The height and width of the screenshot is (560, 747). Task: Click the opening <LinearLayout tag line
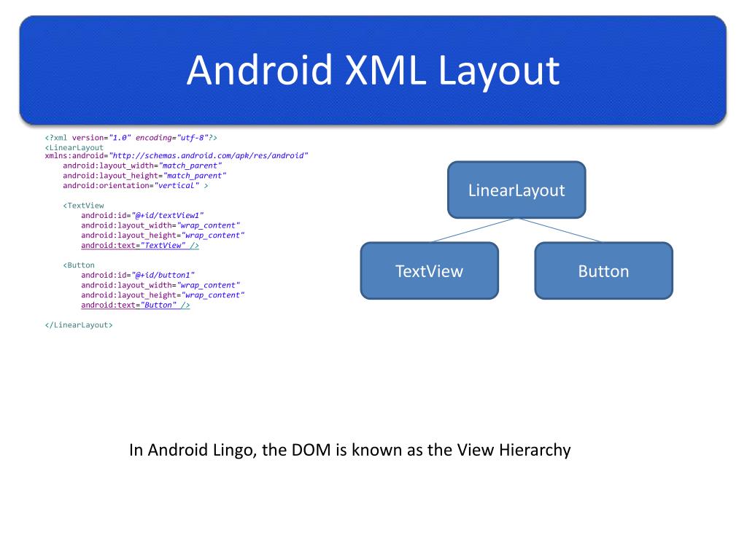pyautogui.click(x=74, y=147)
